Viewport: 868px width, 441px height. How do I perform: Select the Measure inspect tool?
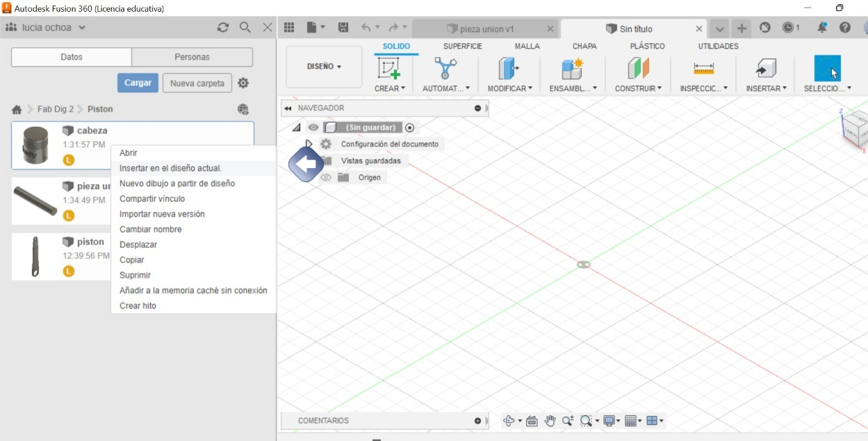pos(704,69)
